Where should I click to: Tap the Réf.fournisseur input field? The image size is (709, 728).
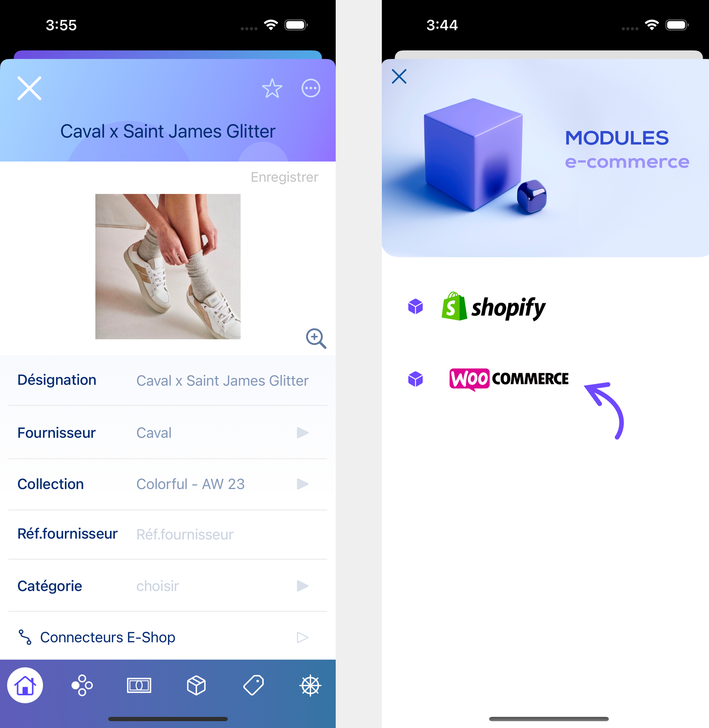point(220,534)
